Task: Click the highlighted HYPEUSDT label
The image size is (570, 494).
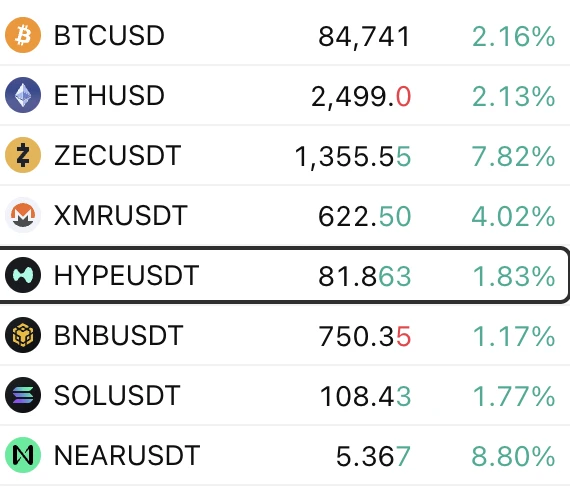Action: point(126,275)
